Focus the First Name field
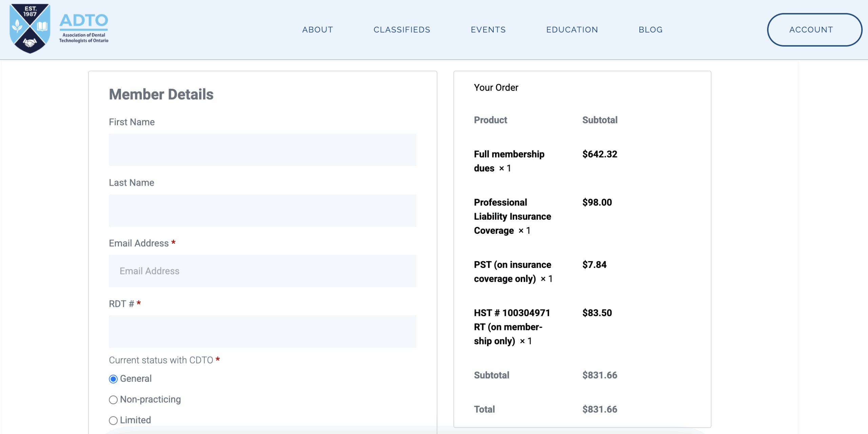This screenshot has height=434, width=868. pos(262,150)
